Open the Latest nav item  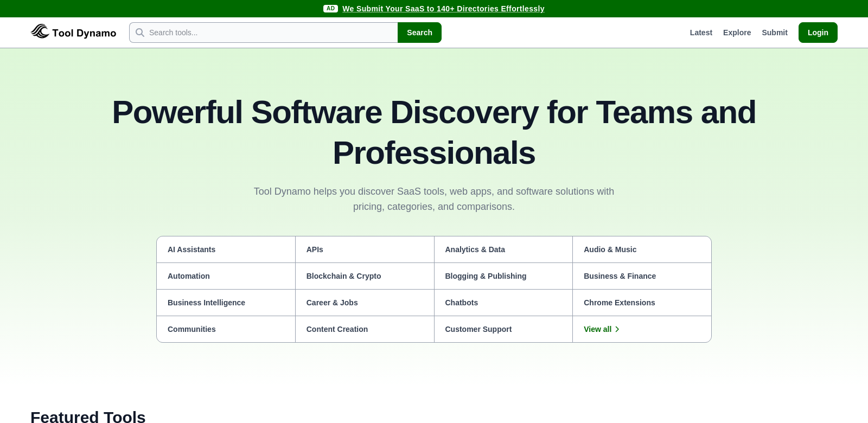tap(701, 33)
